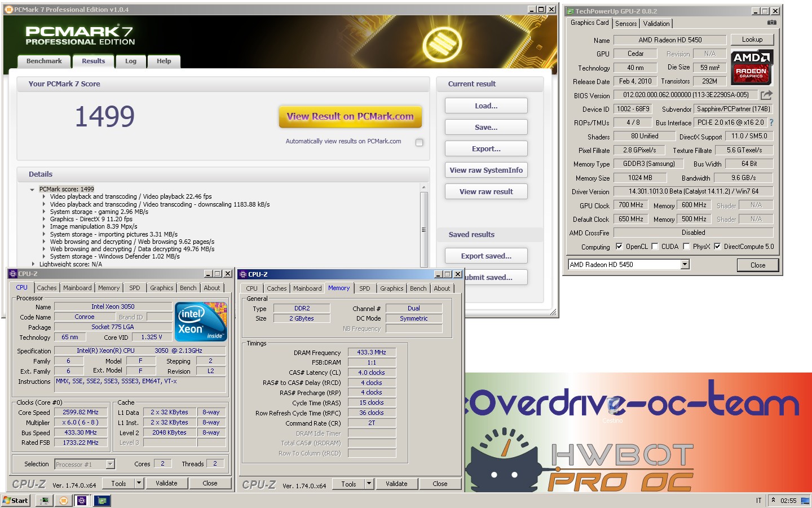The image size is (812, 508).
Task: Open the Processor #1 selection dropdown
Action: pyautogui.click(x=111, y=464)
